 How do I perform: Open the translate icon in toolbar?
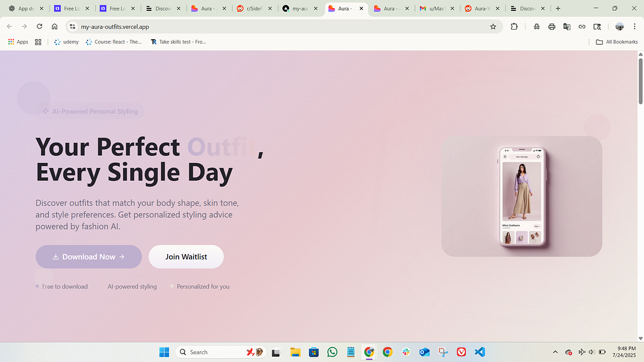567,27
